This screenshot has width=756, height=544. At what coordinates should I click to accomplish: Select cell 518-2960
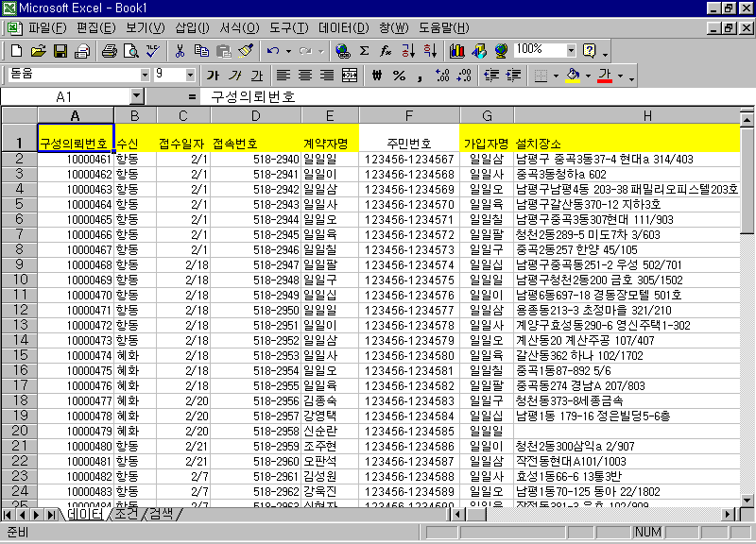[256, 461]
